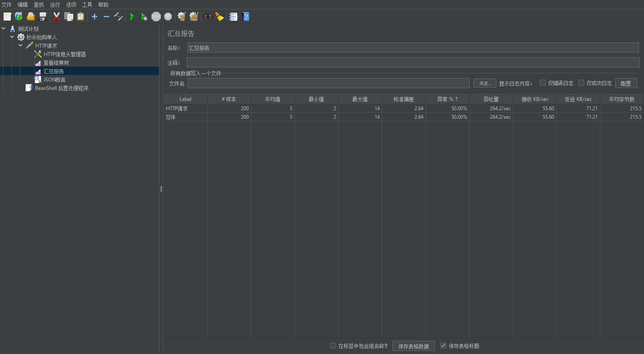The height and width of the screenshot is (354, 644).
Task: Sort by the 异常 % column header
Action: (x=448, y=99)
